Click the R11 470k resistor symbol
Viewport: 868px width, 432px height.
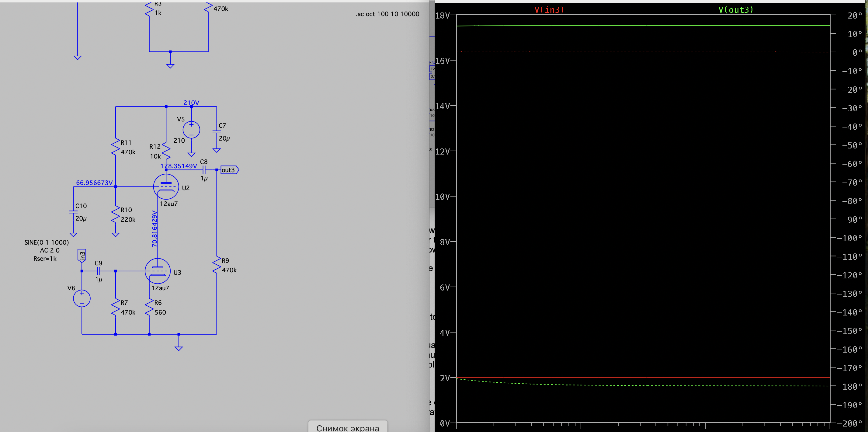[x=116, y=147]
